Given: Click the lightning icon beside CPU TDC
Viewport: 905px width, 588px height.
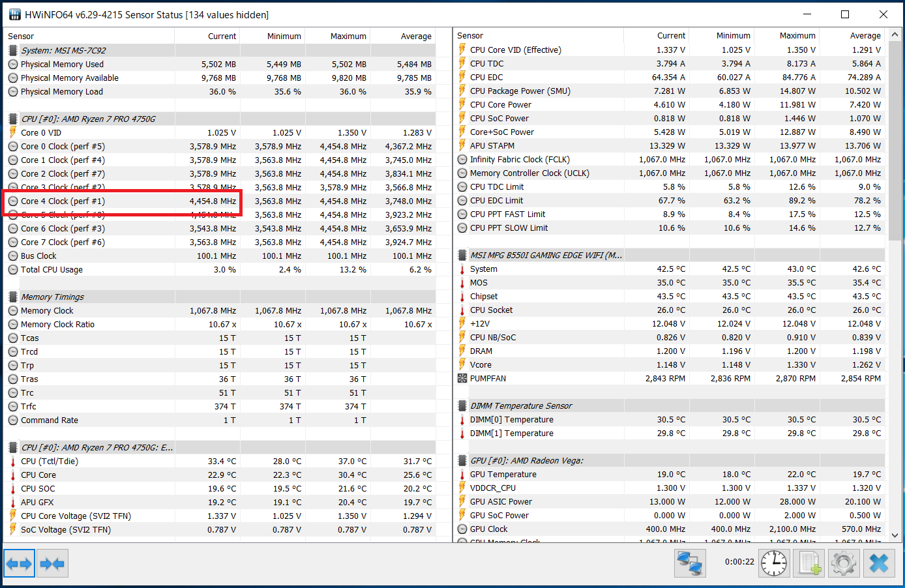Looking at the screenshot, I should [462, 63].
